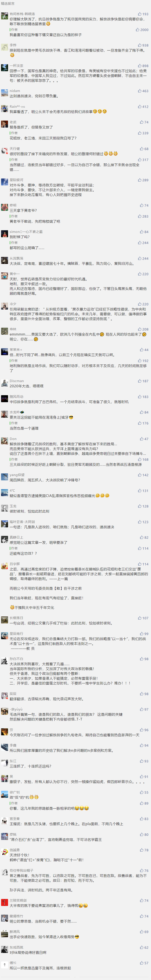This screenshot has height=980, width=151.
Task: Like 4°C's comment showing 131 likes
Action: (140, 490)
